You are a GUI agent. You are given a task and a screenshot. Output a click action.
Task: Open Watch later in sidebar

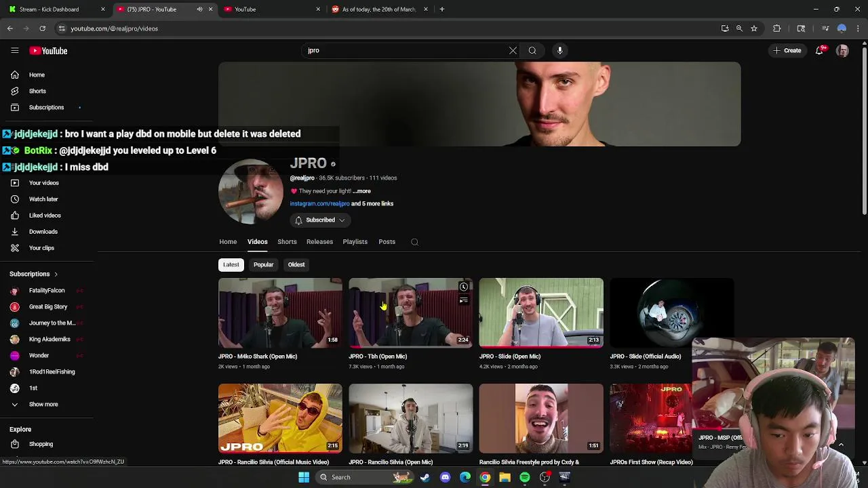click(43, 199)
